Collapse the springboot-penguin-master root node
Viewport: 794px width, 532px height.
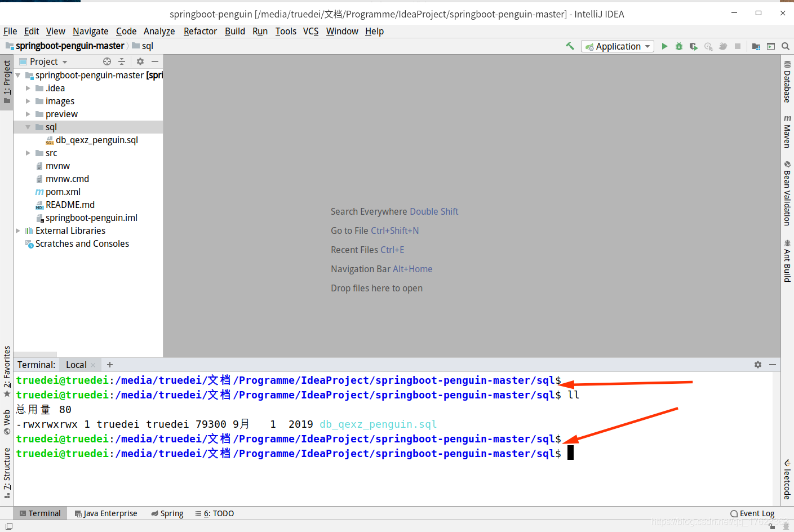pyautogui.click(x=18, y=75)
